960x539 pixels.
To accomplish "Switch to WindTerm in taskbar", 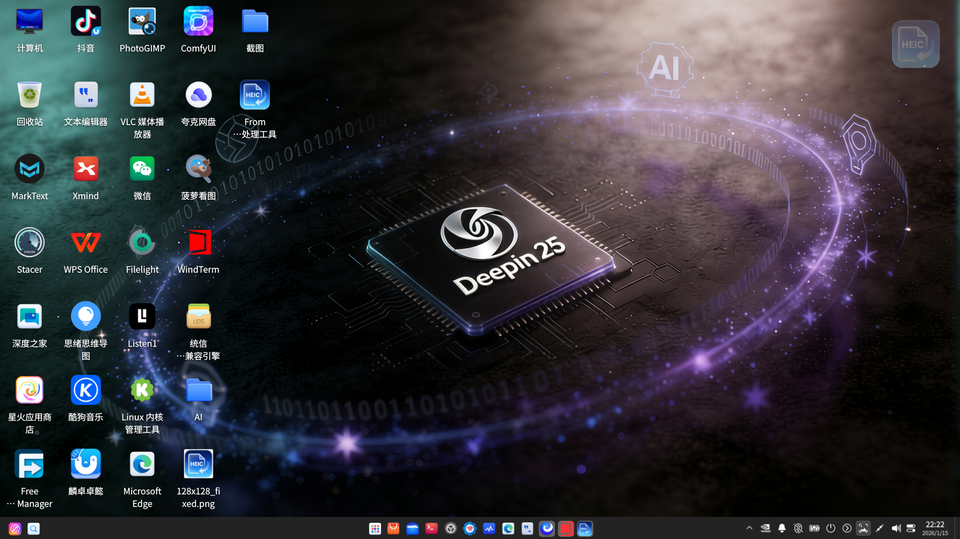I will (x=566, y=529).
